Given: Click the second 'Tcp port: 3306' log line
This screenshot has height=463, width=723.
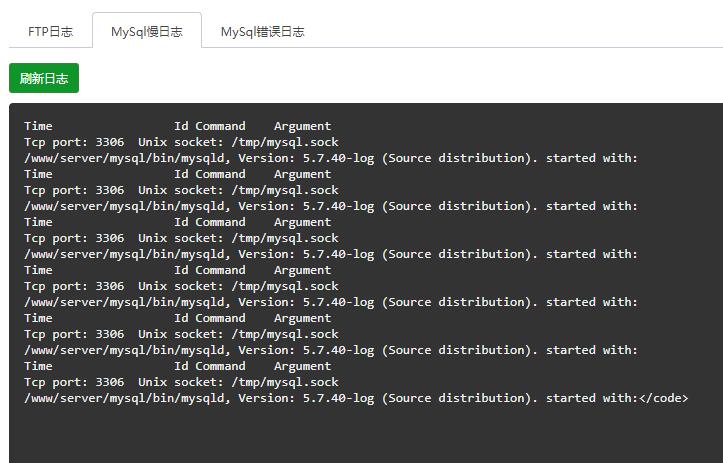Looking at the screenshot, I should [x=181, y=190].
